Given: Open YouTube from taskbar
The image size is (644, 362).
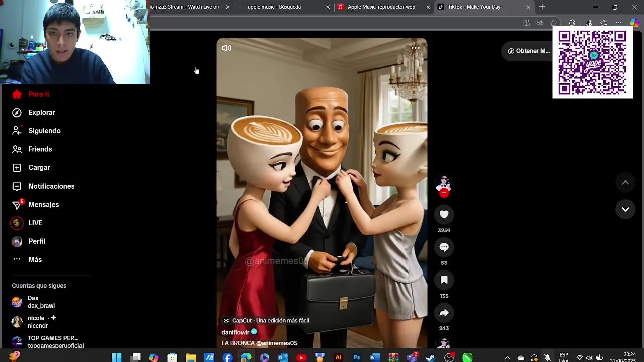Looking at the screenshot, I should [x=301, y=357].
